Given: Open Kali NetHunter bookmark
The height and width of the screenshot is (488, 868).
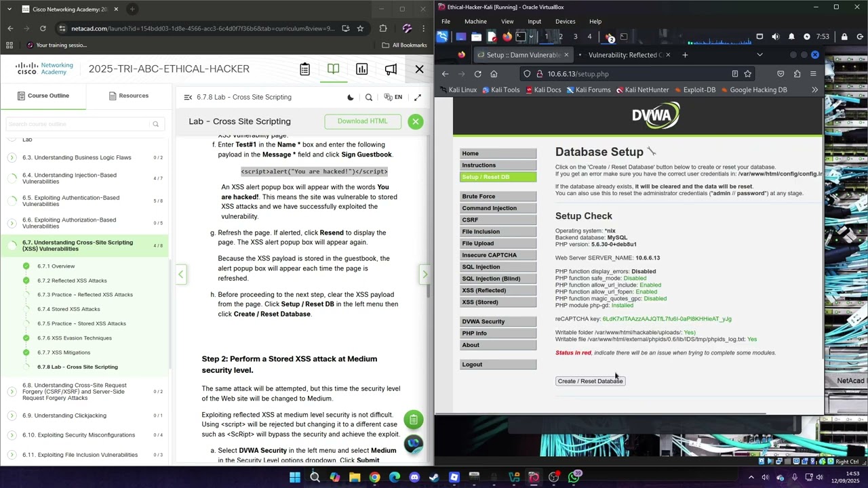Looking at the screenshot, I should pyautogui.click(x=642, y=89).
